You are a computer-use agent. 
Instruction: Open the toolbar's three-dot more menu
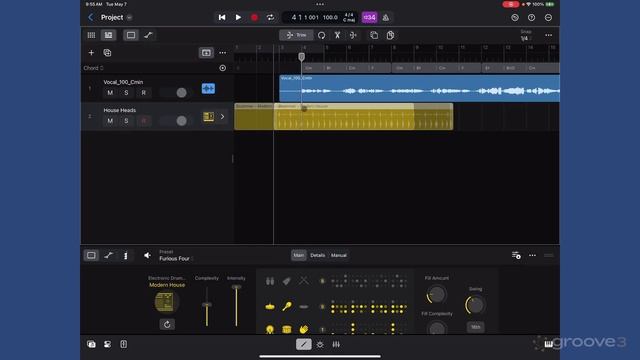click(549, 35)
